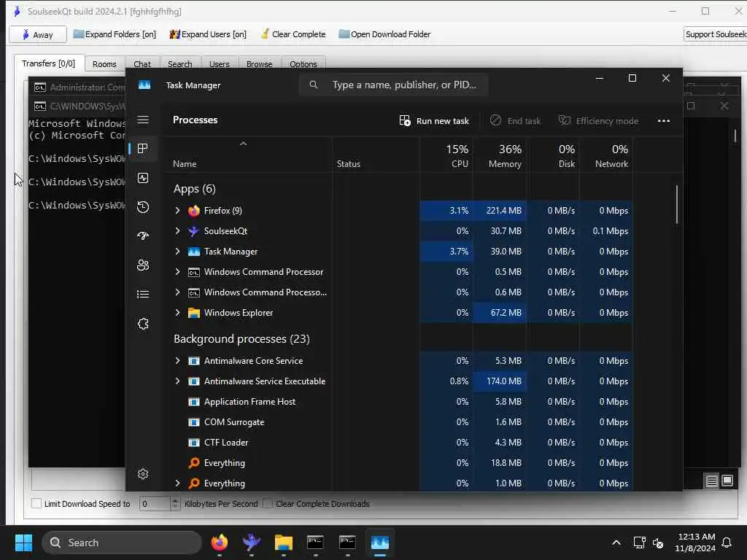Viewport: 747px width, 560px height.
Task: Expand first Windows Command Processor row
Action: [177, 272]
